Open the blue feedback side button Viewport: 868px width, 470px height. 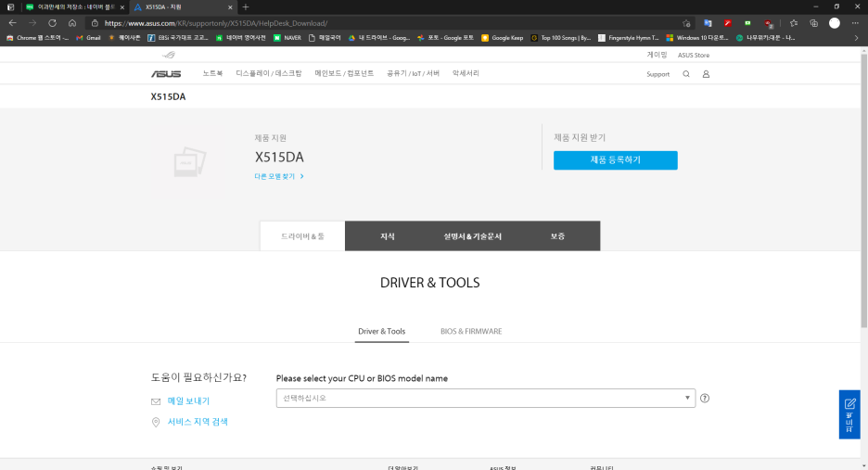tap(849, 414)
